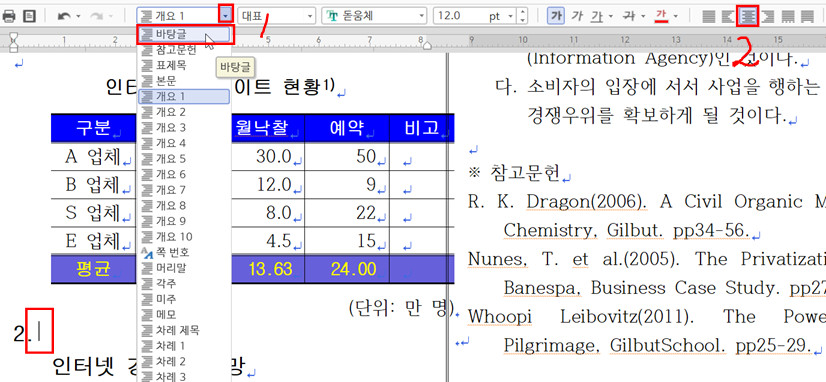Click the ※ 참고문헌 heading text
The image size is (826, 382).
tap(514, 173)
